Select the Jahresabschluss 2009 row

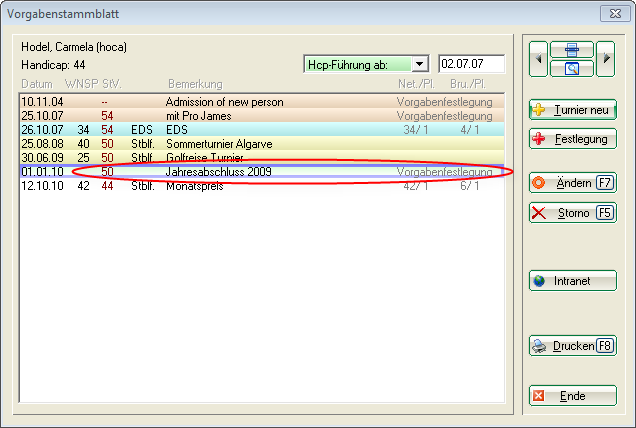point(212,172)
